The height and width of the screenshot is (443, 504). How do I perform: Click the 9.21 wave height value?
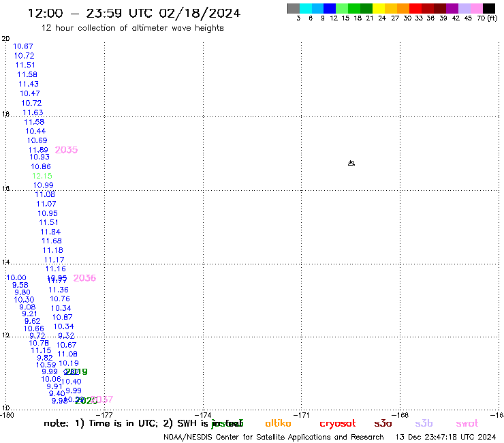click(29, 314)
